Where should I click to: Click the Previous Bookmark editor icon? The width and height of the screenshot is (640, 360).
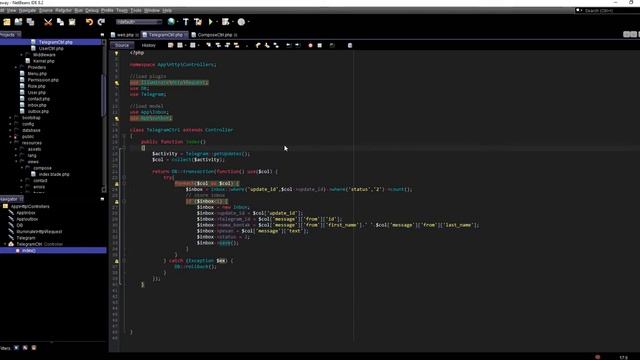pos(258,45)
